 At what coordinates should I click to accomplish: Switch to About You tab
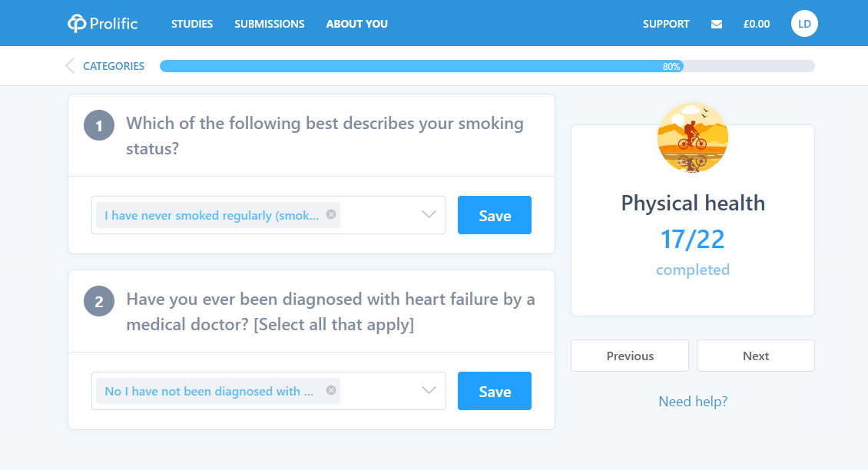pyautogui.click(x=356, y=24)
